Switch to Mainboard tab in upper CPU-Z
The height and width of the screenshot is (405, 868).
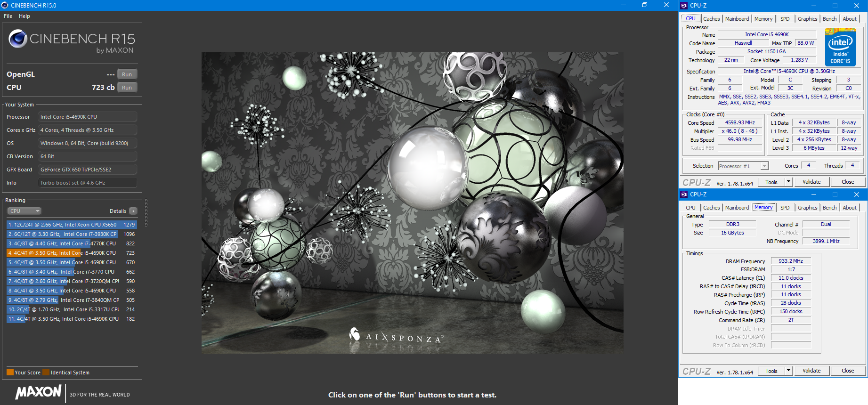[x=737, y=19]
